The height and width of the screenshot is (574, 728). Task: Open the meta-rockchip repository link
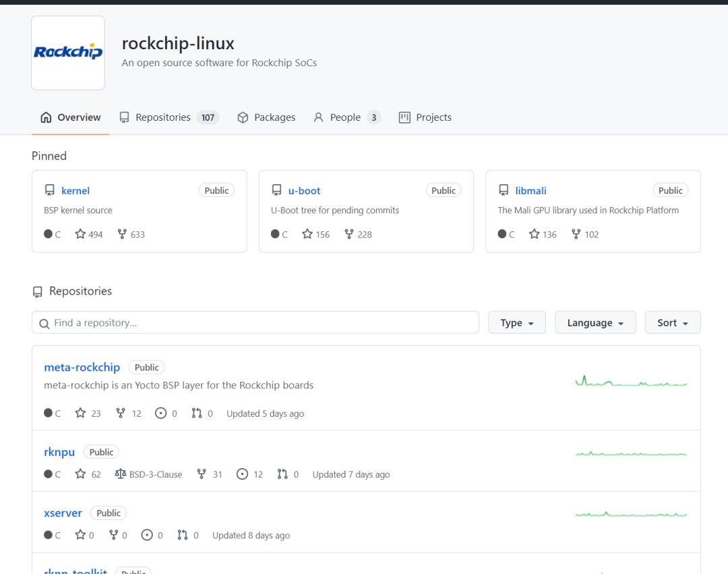pyautogui.click(x=82, y=367)
